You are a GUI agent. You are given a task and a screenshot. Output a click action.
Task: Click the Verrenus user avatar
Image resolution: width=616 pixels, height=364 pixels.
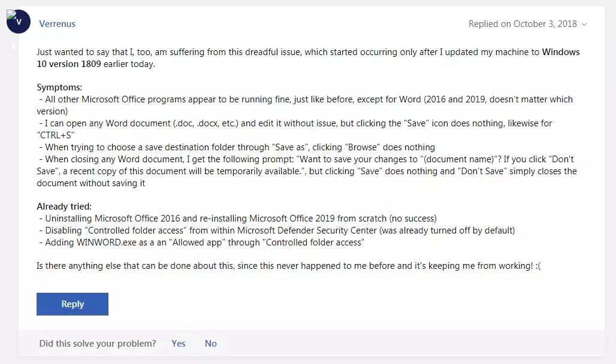click(x=19, y=22)
